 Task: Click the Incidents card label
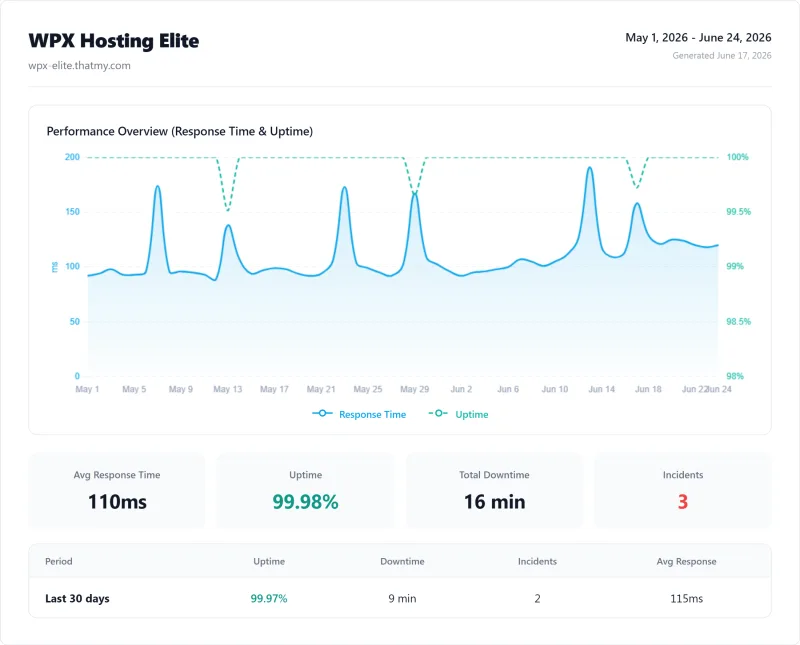683,475
